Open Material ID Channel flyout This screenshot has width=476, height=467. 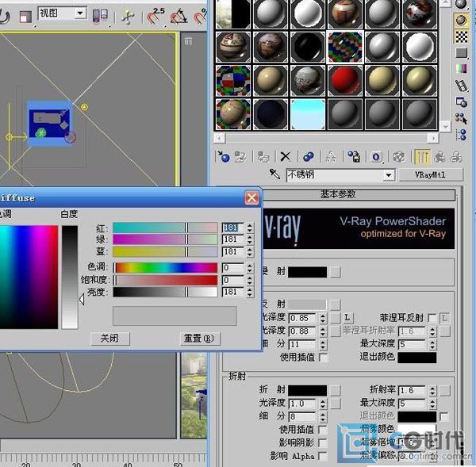[x=376, y=157]
